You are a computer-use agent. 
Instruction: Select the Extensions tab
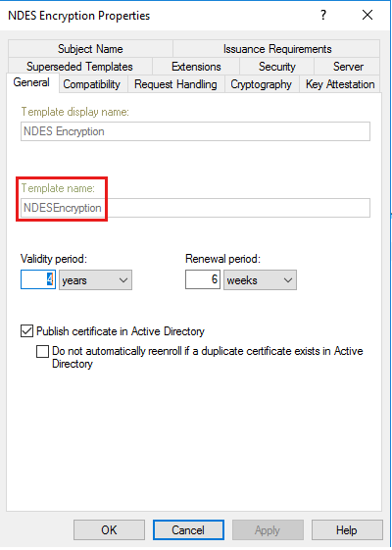point(196,67)
